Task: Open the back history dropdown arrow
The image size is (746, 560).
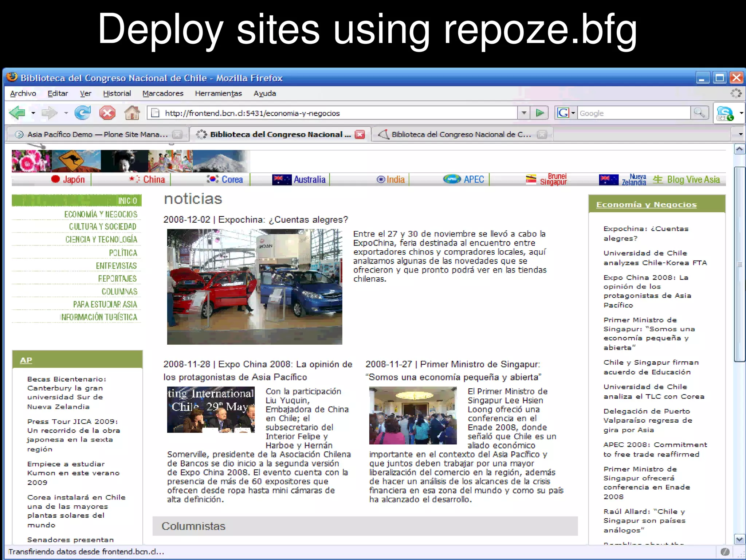Action: pyautogui.click(x=33, y=113)
